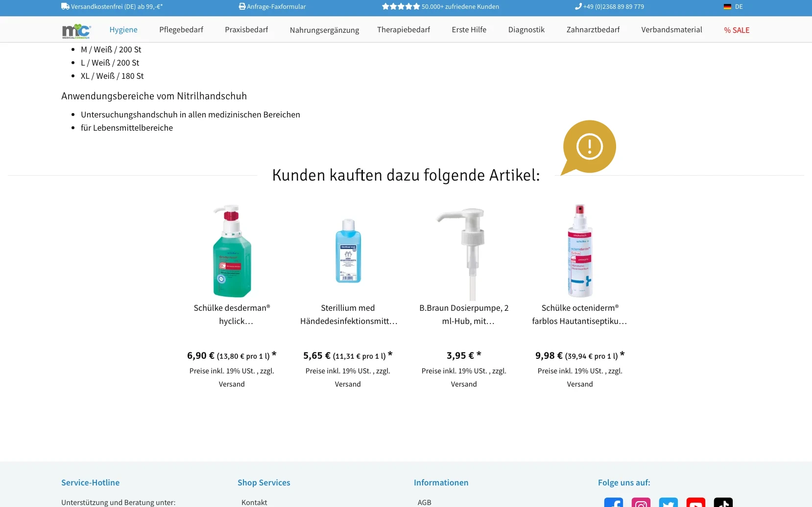Viewport: 812px width, 507px height.
Task: Open the Erste Hilfe menu
Action: pos(469,30)
